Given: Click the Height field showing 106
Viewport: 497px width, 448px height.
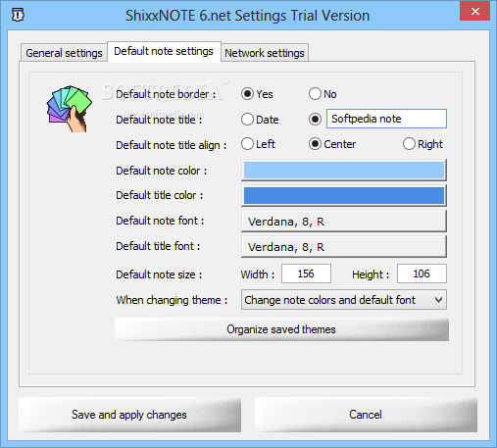Looking at the screenshot, I should 422,274.
